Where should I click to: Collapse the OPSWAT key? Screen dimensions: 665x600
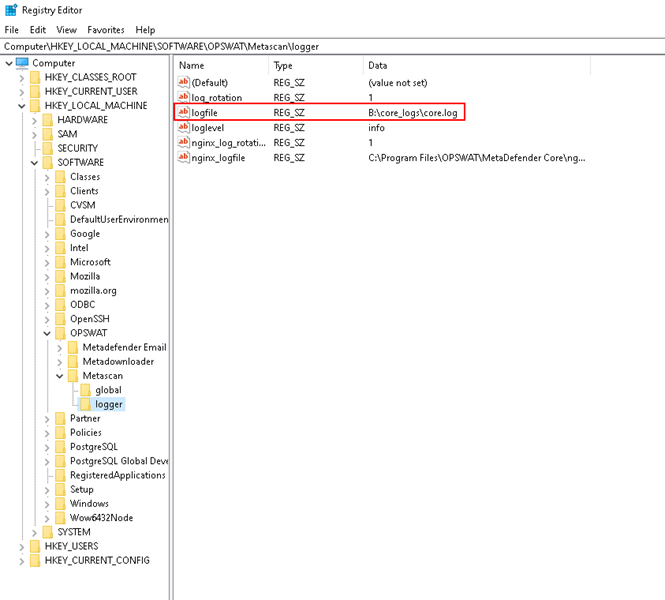tap(47, 333)
